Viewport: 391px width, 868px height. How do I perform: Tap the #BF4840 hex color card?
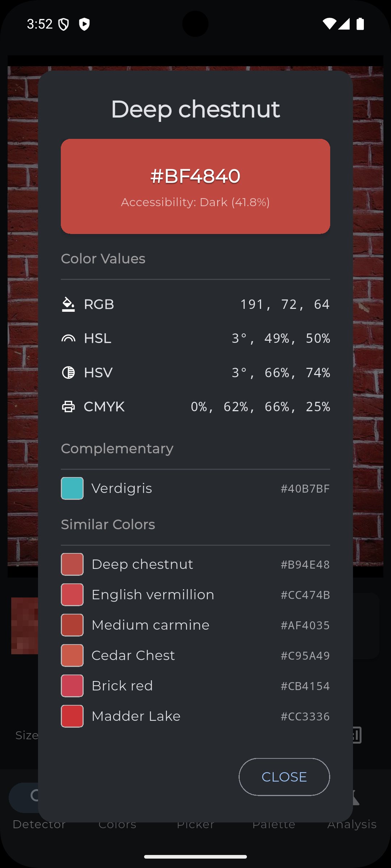coord(195,186)
